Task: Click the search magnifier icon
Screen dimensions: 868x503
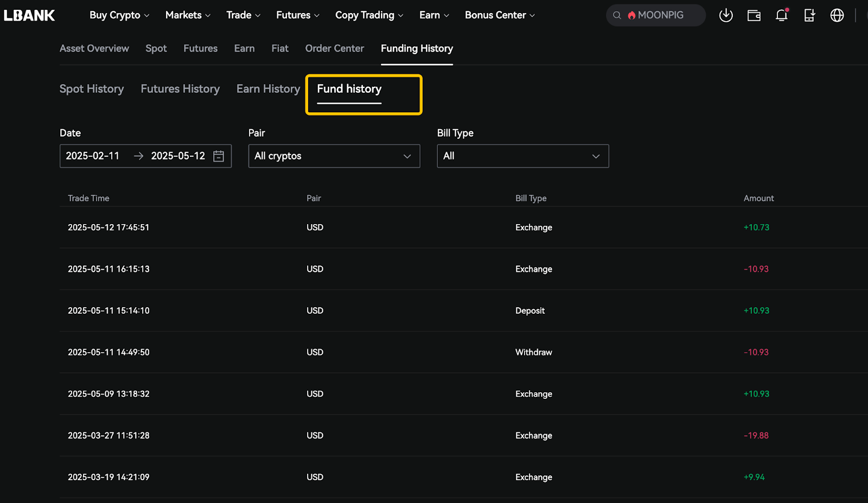Action: click(x=617, y=15)
